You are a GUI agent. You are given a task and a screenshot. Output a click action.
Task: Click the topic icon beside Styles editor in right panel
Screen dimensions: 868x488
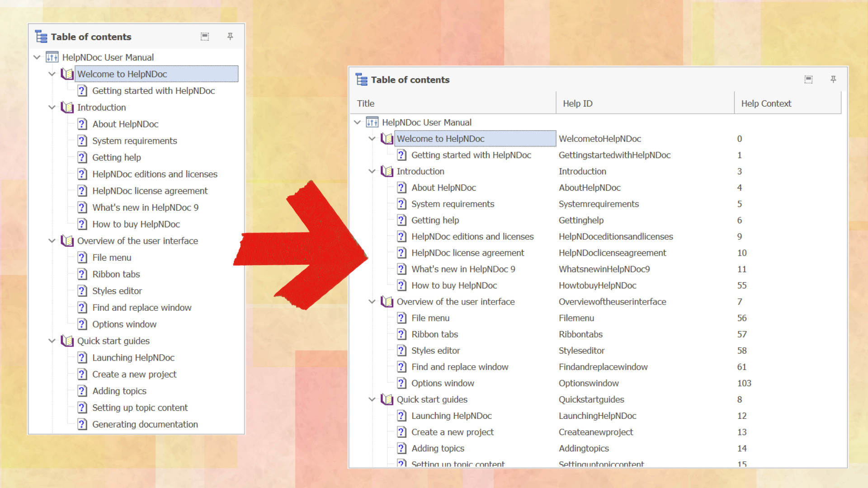tap(401, 350)
